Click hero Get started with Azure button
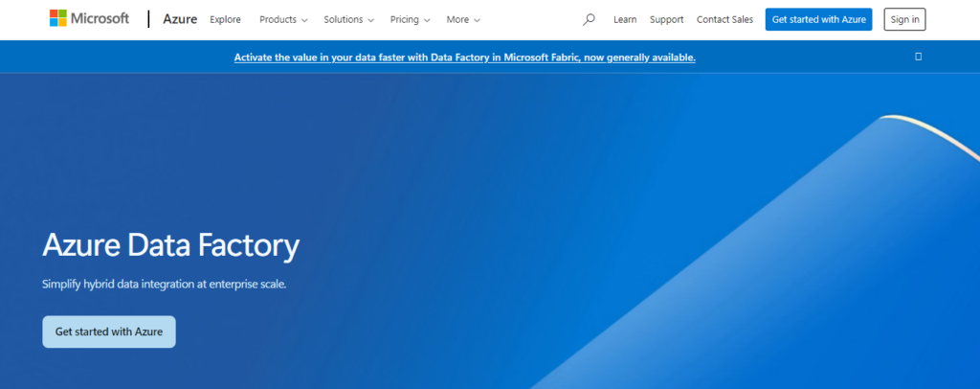The height and width of the screenshot is (389, 980). click(x=109, y=332)
